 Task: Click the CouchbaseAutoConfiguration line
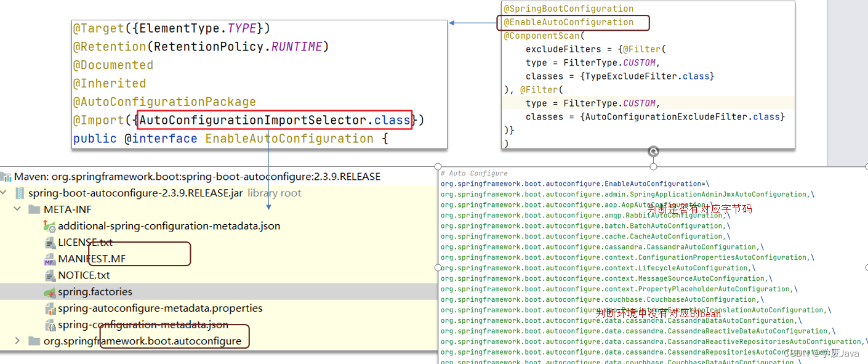pos(602,299)
